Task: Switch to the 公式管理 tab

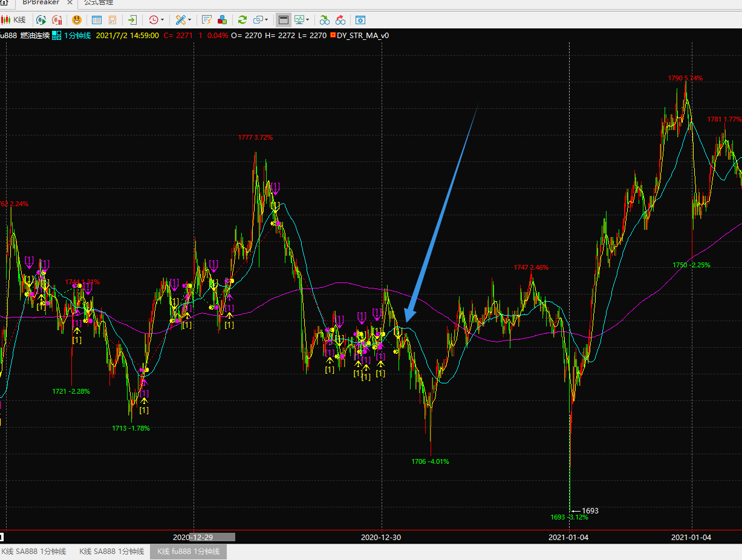Action: coord(99,2)
